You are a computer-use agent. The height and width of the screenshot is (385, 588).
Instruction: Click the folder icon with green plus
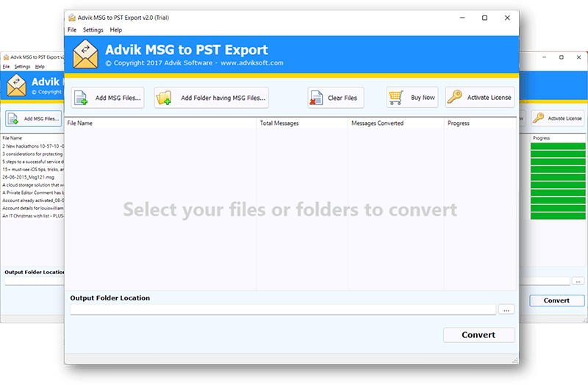point(164,98)
